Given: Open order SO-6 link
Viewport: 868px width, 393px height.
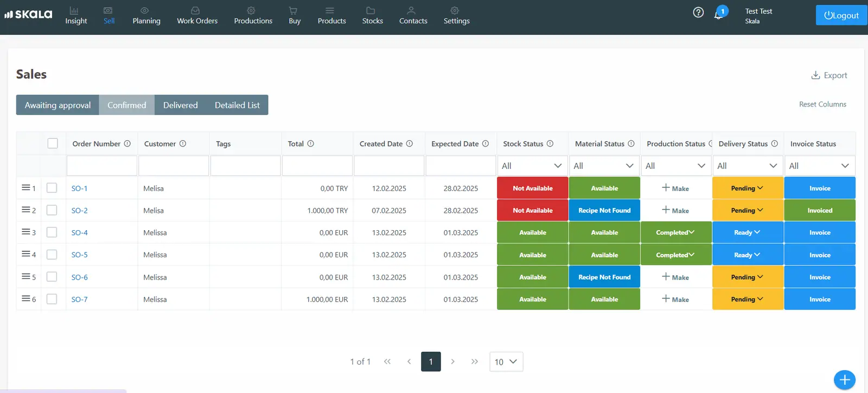Looking at the screenshot, I should [79, 277].
